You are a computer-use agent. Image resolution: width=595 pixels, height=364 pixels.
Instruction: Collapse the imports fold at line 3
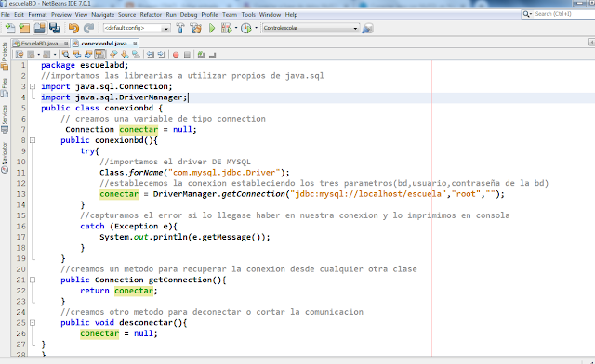click(33, 86)
